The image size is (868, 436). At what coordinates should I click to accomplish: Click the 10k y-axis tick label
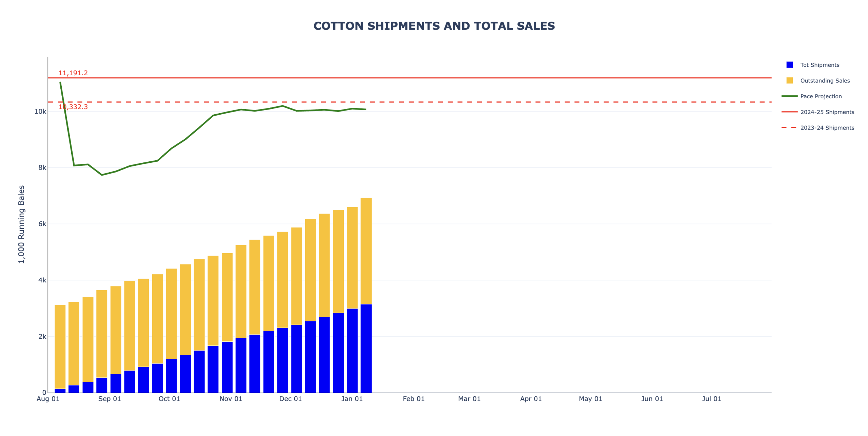pyautogui.click(x=40, y=112)
